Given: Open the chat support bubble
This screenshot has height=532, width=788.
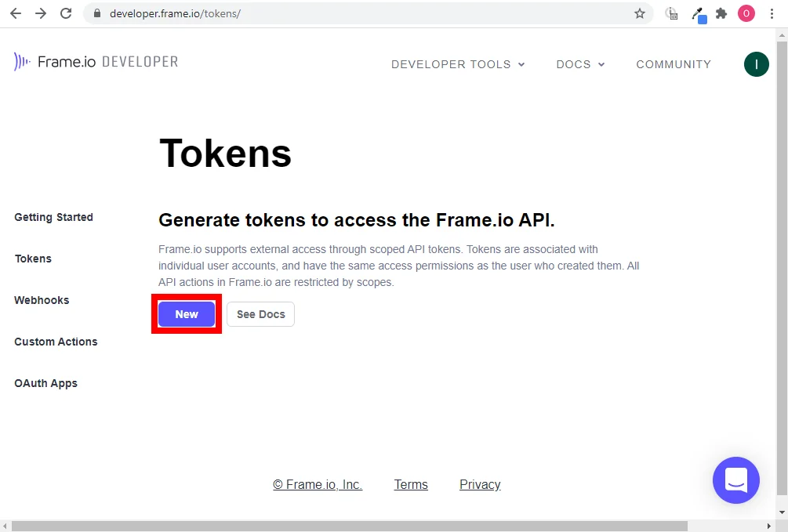Looking at the screenshot, I should coord(735,480).
